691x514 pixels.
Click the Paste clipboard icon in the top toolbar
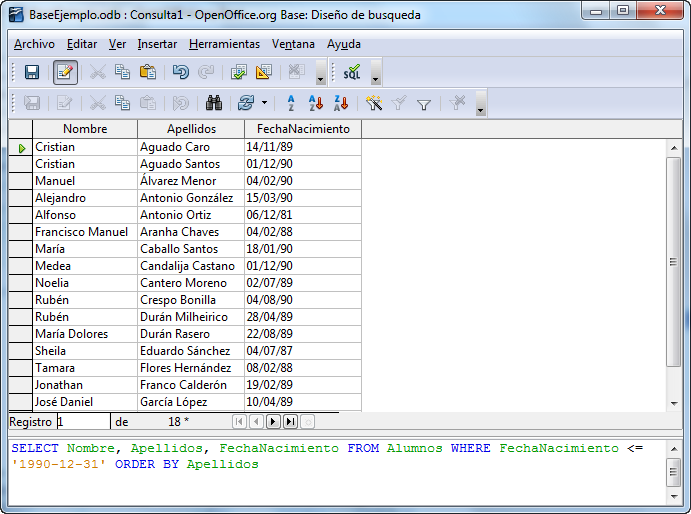click(148, 72)
